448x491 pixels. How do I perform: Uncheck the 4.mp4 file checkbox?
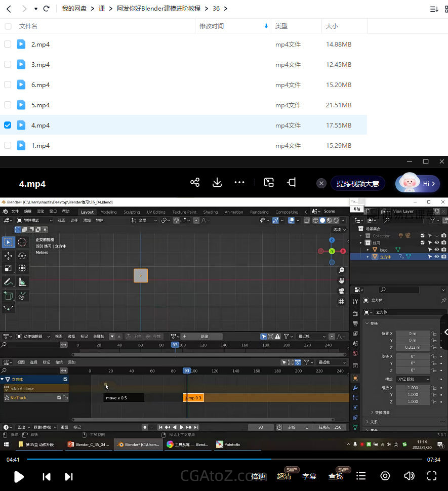point(8,125)
